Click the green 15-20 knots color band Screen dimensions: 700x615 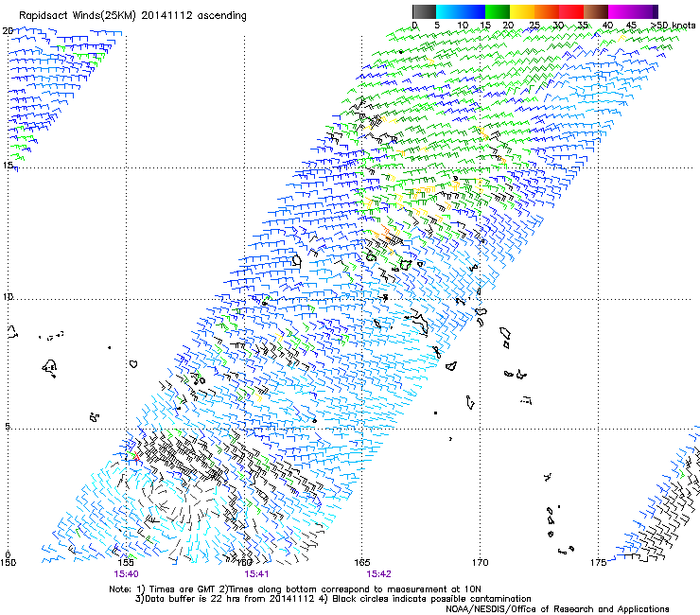498,11
